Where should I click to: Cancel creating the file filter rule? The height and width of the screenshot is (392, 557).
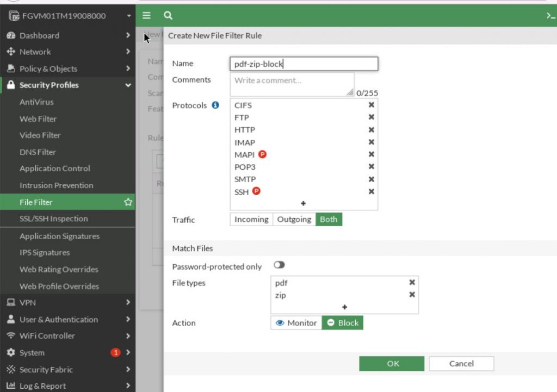coord(461,363)
